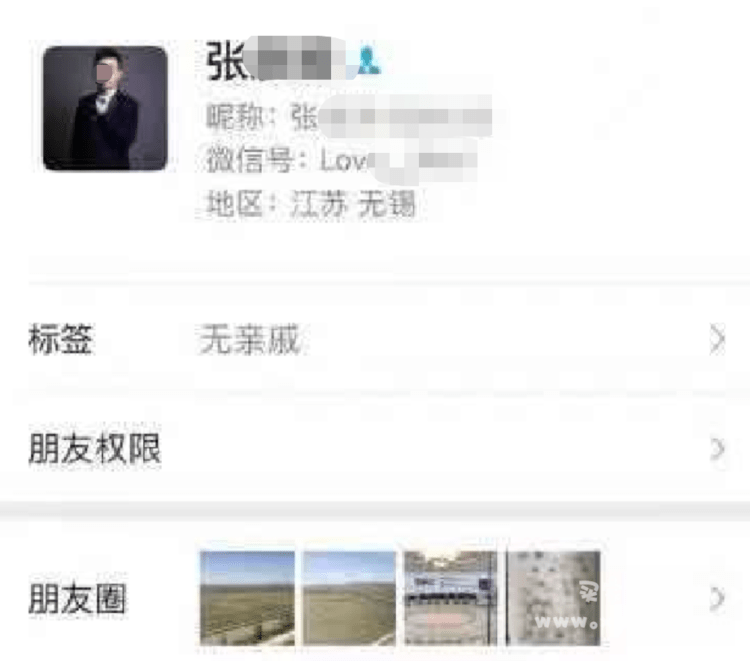Tap the 朋友权限 label text

(x=94, y=449)
